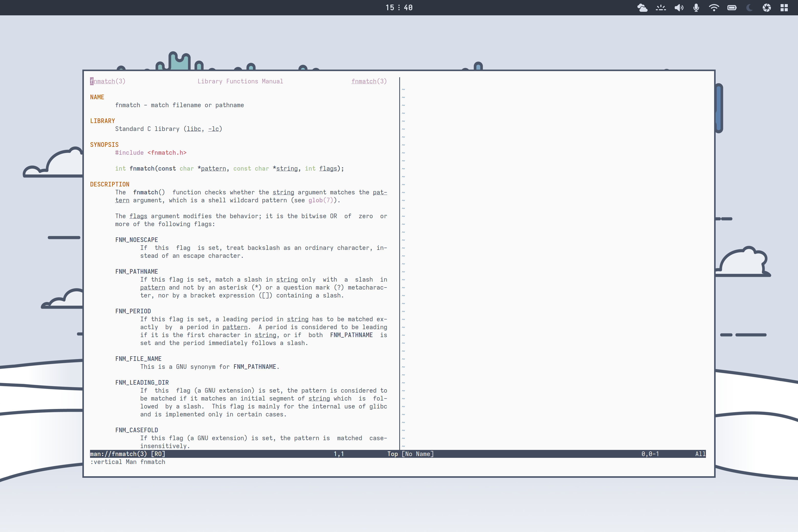This screenshot has height=532, width=798.
Task: Toggle night mode with the moon icon
Action: click(749, 7)
